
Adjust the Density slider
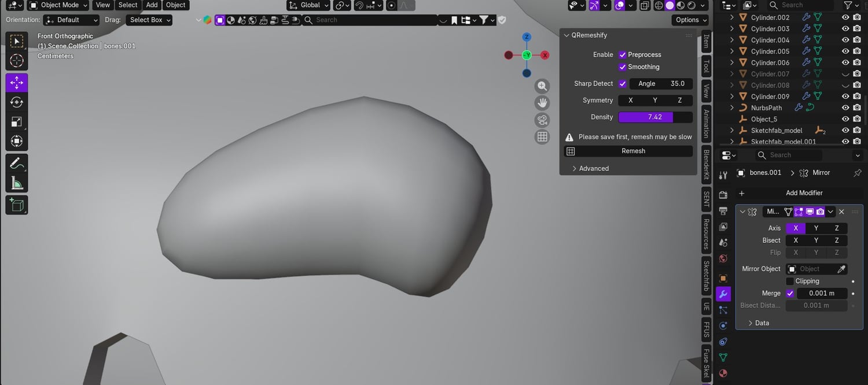[x=655, y=117]
